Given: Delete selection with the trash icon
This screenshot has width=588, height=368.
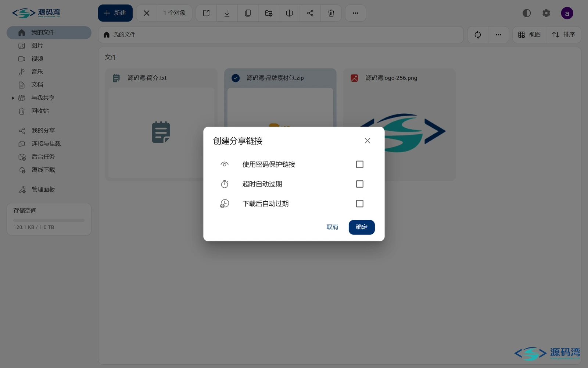Looking at the screenshot, I should pos(331,13).
